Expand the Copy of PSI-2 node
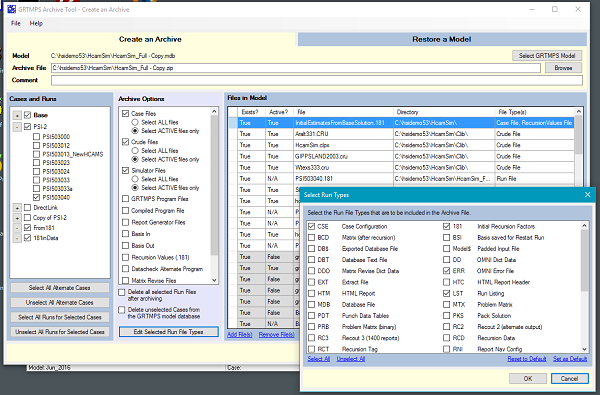 (17, 218)
